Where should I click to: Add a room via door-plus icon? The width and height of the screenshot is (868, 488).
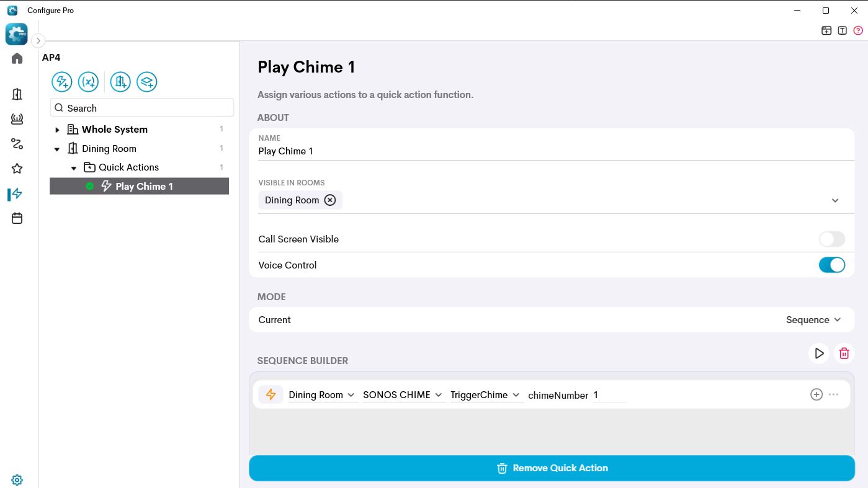120,82
